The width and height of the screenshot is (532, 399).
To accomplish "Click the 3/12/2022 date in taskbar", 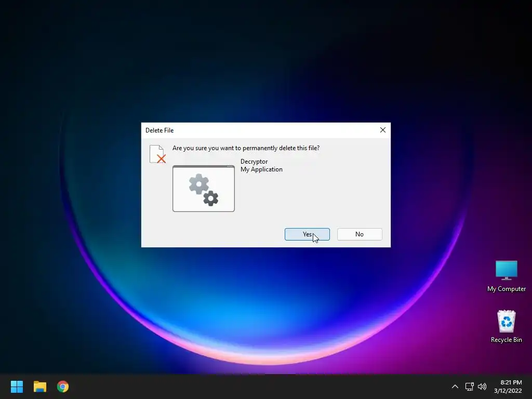I will 508,391.
